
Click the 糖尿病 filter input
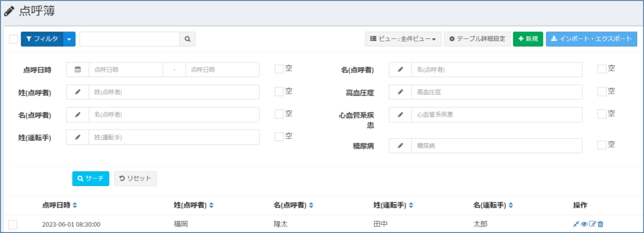coord(497,146)
